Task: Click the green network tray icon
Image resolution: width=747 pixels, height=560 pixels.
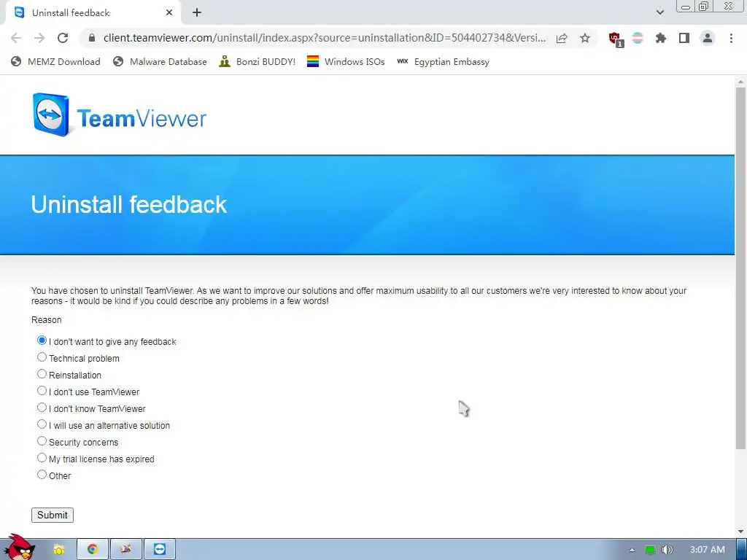Action: tap(650, 550)
